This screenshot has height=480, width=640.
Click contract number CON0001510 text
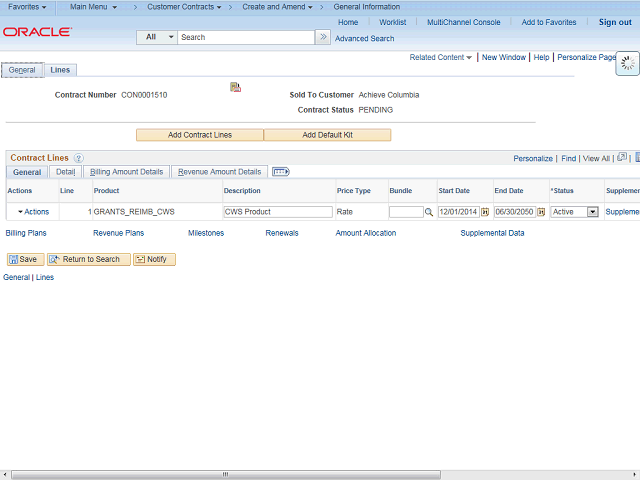pyautogui.click(x=144, y=95)
